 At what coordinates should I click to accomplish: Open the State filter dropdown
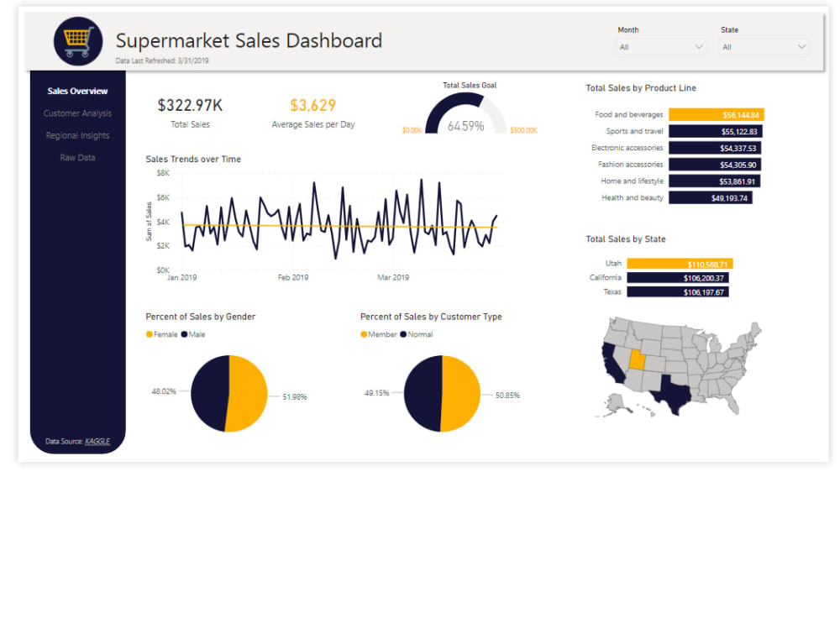pos(763,47)
